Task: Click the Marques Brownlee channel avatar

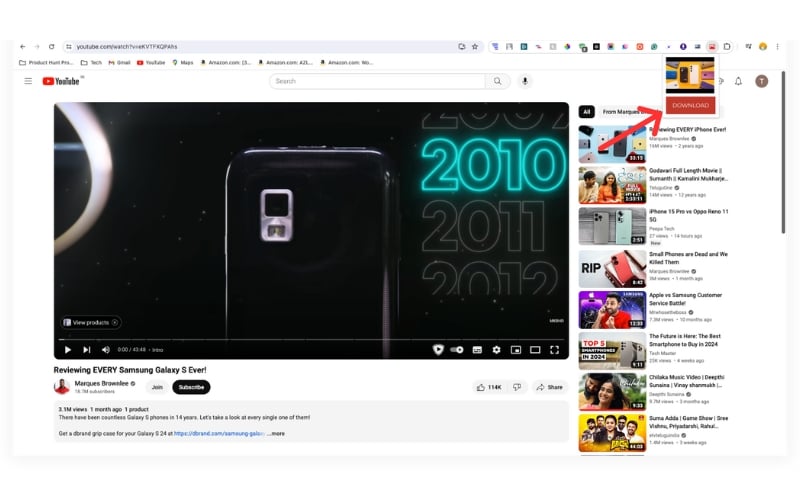Action: (62, 387)
